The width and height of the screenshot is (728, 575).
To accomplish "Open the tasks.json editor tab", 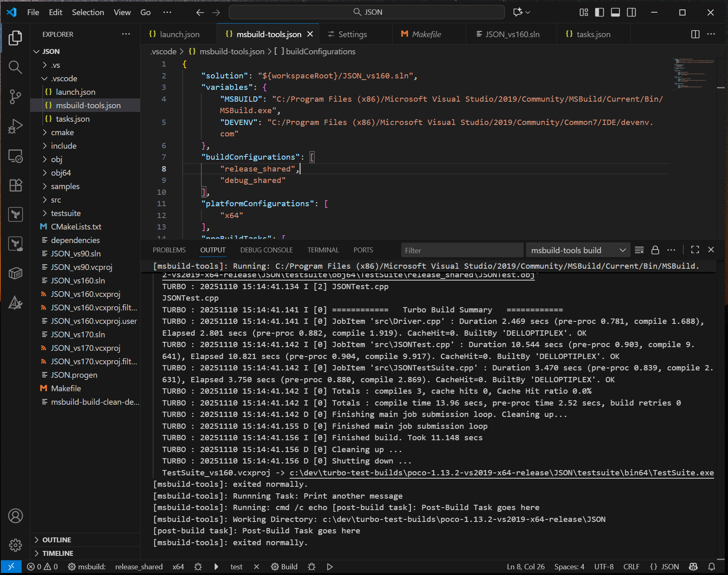I will click(x=593, y=34).
